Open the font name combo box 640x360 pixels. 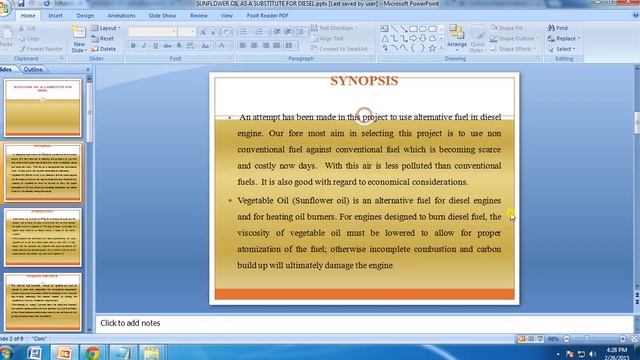152,32
